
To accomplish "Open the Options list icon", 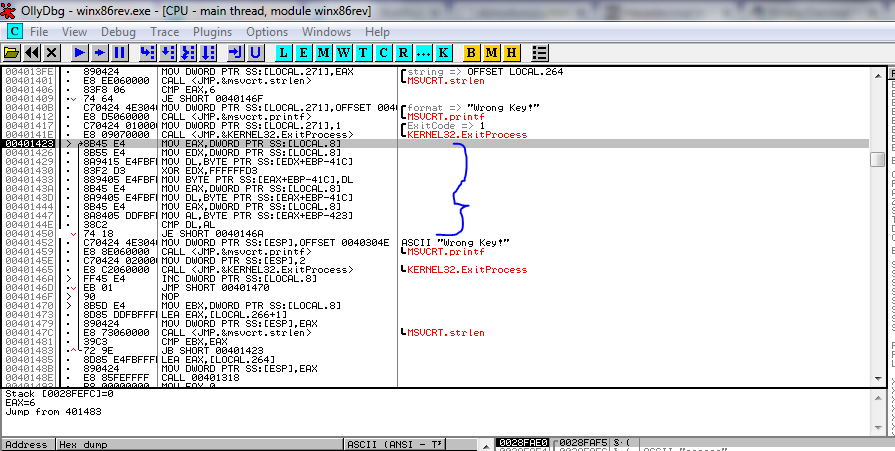I will point(539,53).
